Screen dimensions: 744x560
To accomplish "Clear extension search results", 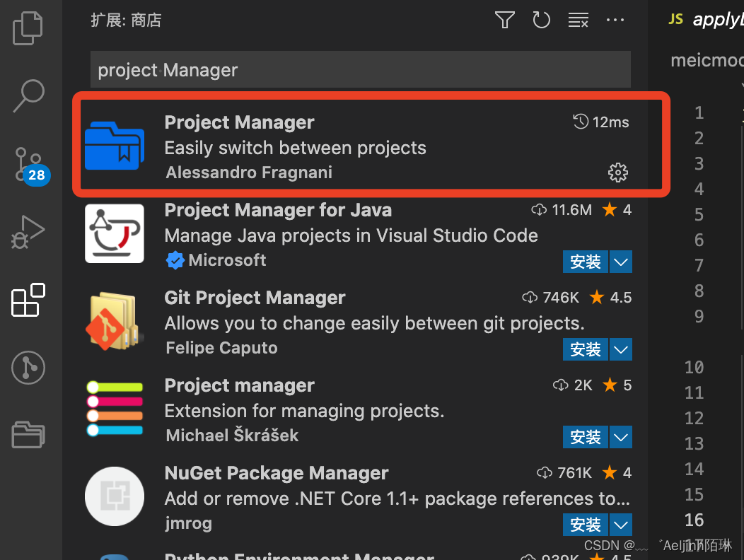I will (579, 20).
